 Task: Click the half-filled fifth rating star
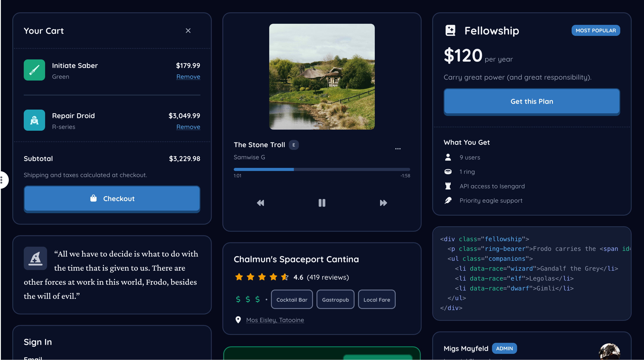click(x=285, y=277)
